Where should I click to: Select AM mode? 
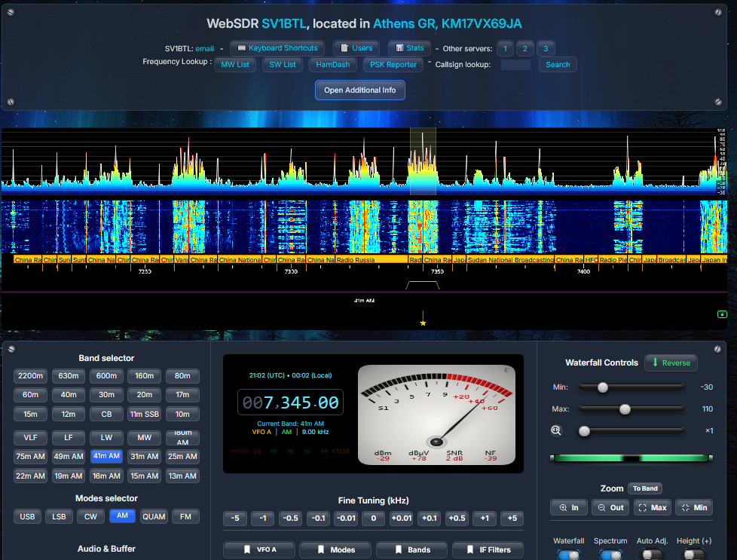point(122,516)
